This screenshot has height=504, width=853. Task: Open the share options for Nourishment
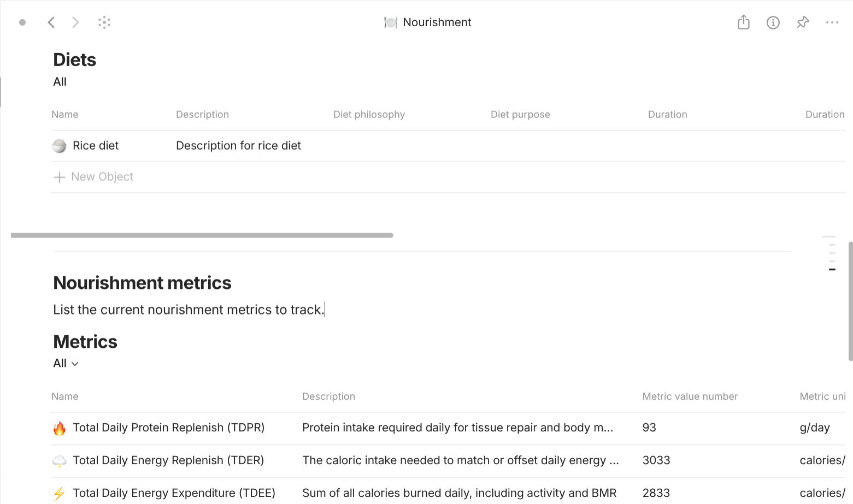(743, 22)
